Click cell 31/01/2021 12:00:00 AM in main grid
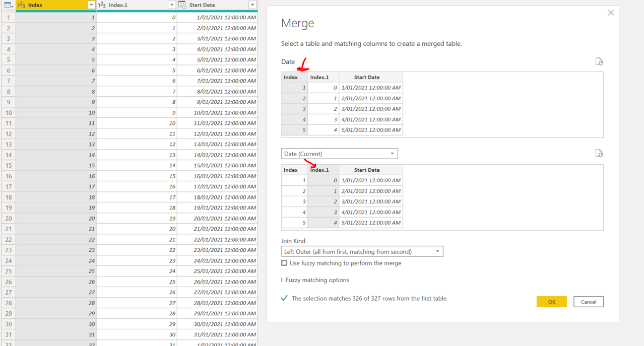This screenshot has width=644, height=346. [x=217, y=335]
